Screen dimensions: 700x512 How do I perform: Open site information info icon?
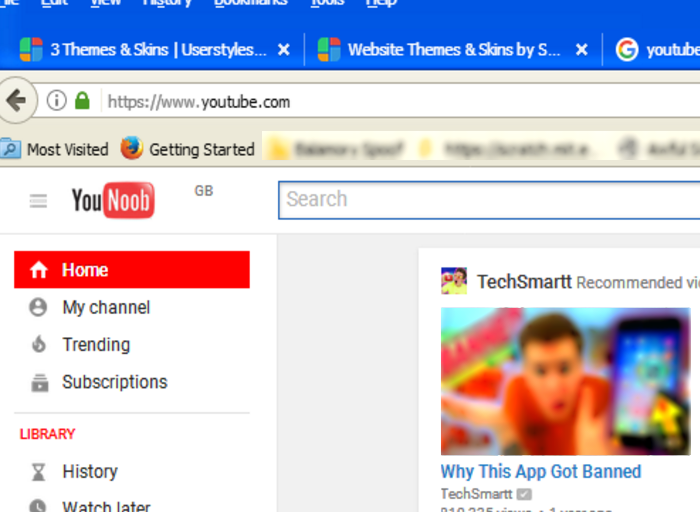click(x=57, y=101)
